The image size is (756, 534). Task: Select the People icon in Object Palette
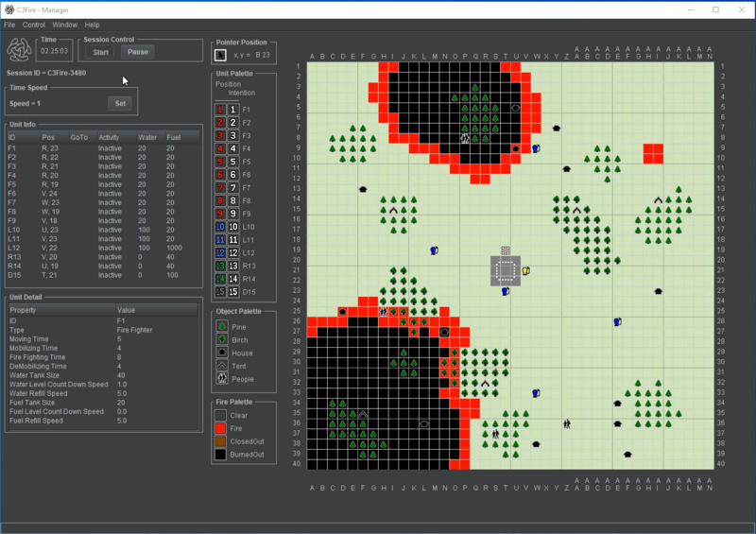click(x=220, y=378)
